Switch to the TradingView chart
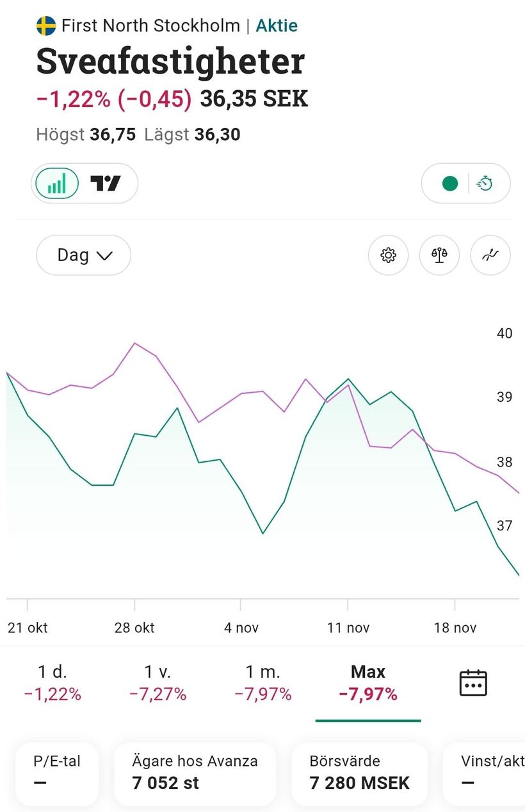 tap(106, 184)
